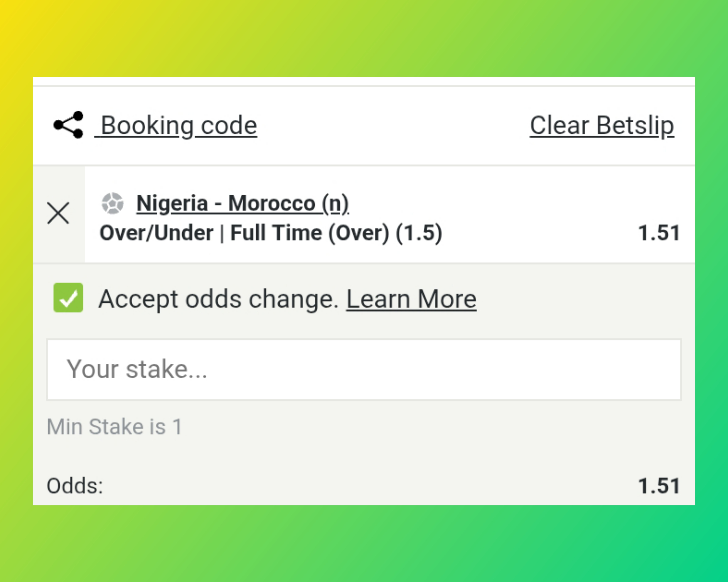728x582 pixels.
Task: Remove the Nigeria - Morocco selection with X
Action: point(58,213)
